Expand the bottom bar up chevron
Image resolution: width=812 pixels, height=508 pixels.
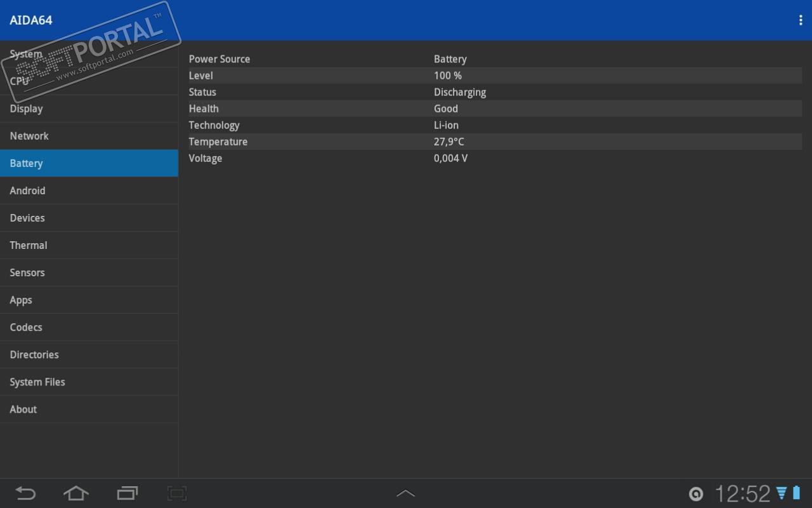pos(405,493)
